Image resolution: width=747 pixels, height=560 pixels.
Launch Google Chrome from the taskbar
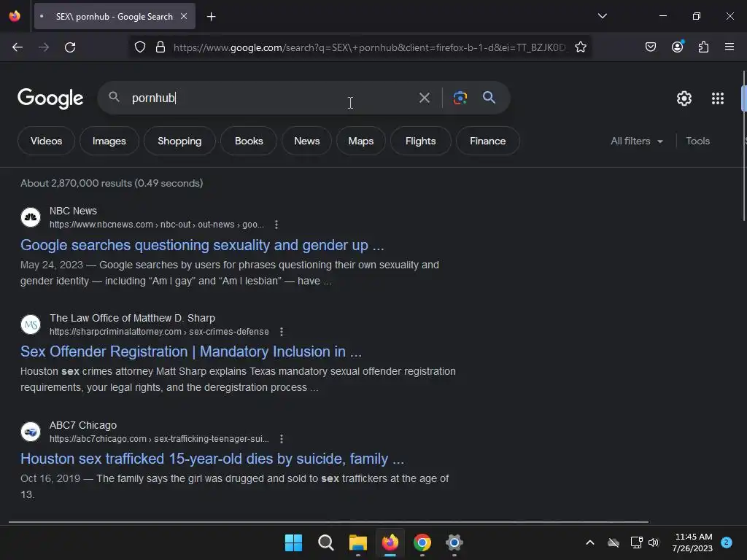(x=422, y=542)
